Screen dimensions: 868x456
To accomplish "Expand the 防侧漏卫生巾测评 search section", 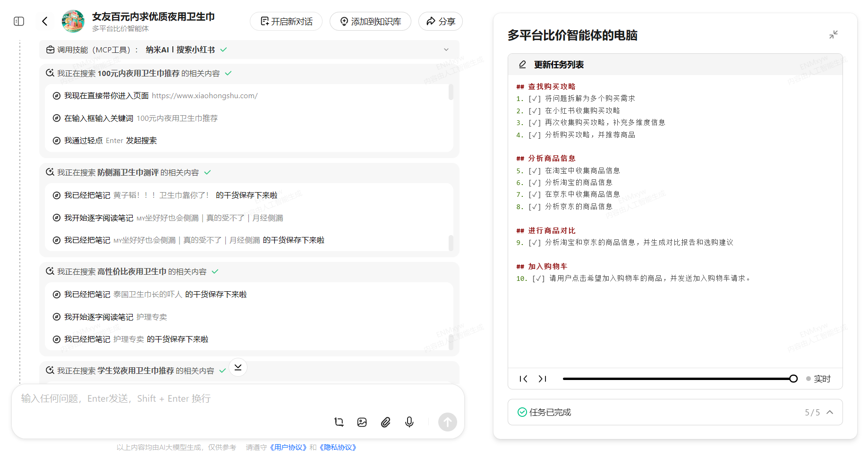I will [x=249, y=172].
